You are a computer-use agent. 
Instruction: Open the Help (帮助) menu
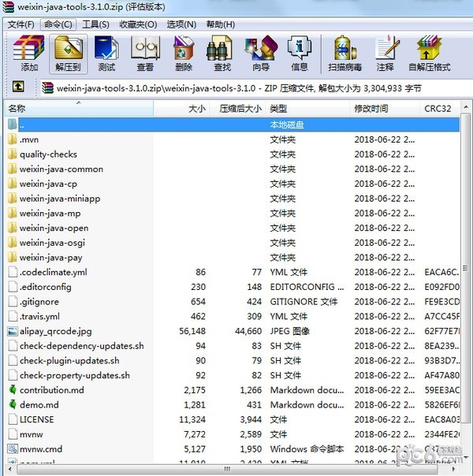point(221,24)
